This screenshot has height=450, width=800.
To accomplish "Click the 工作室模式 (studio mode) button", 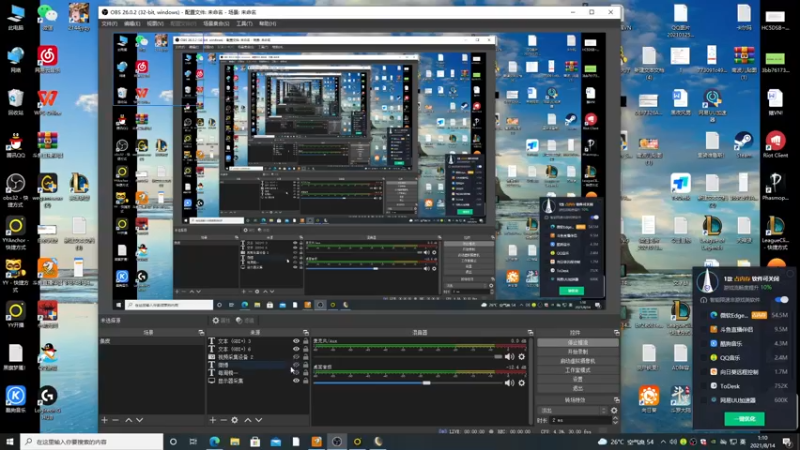I will (578, 370).
